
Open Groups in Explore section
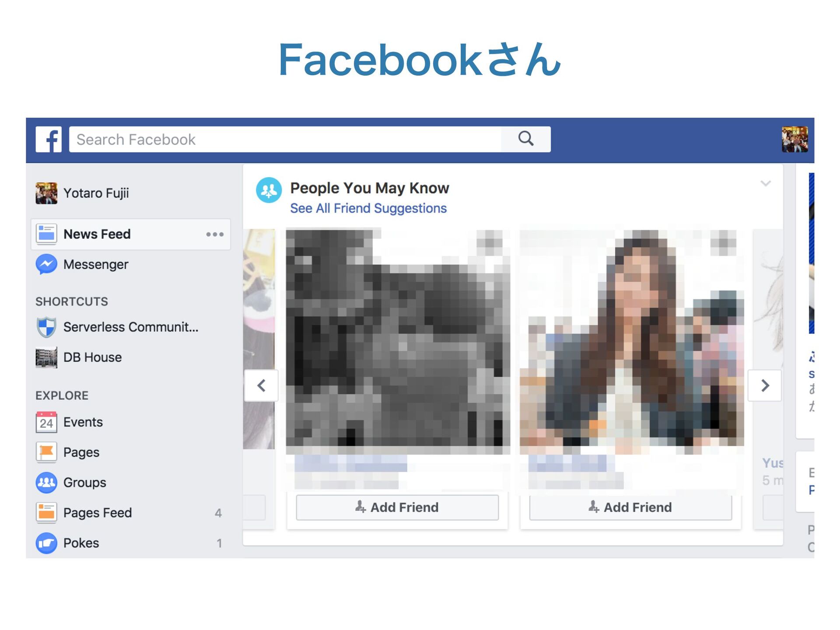[85, 482]
